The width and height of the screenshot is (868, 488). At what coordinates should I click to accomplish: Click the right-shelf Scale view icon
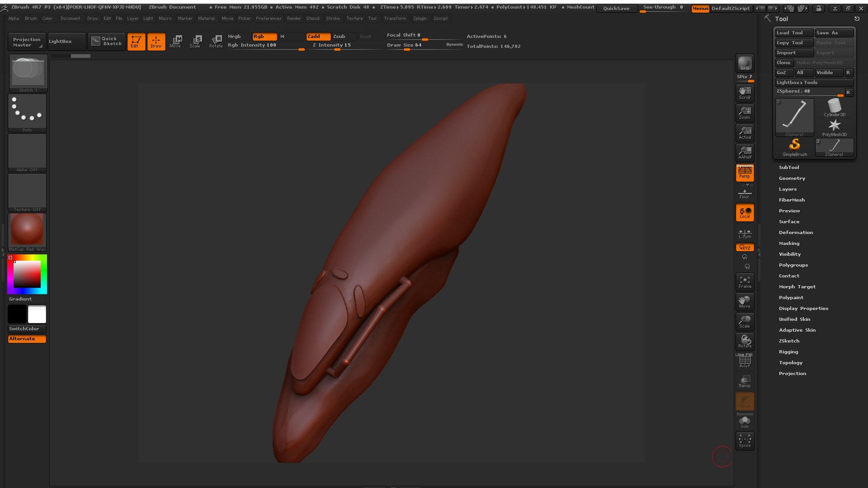[745, 322]
